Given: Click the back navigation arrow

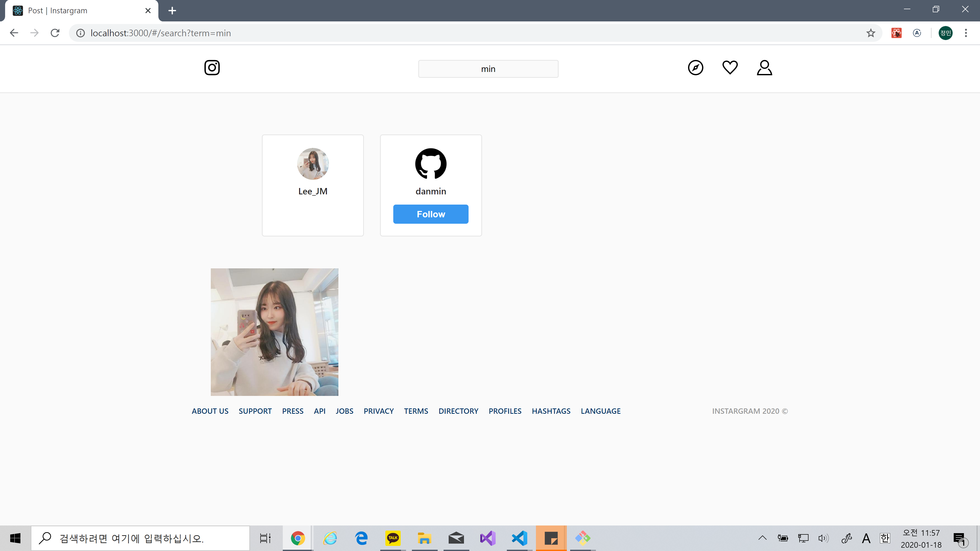Looking at the screenshot, I should 14,33.
